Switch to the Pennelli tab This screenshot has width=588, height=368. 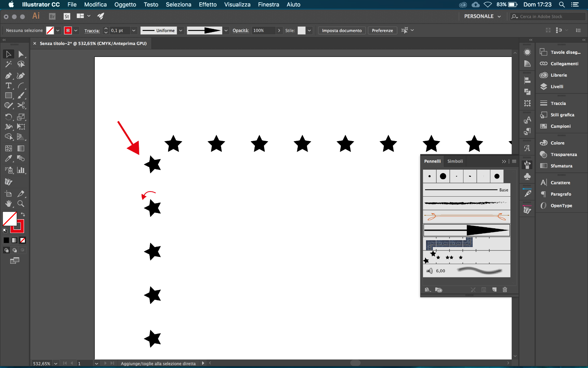pyautogui.click(x=432, y=161)
